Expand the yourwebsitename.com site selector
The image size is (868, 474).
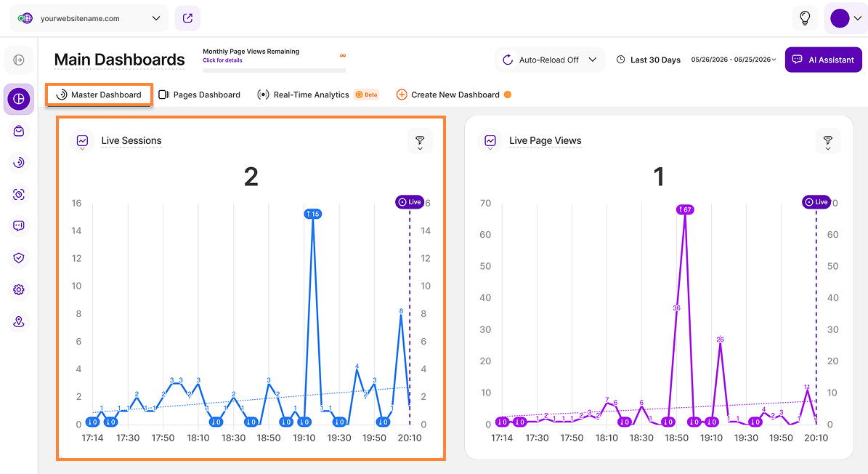tap(89, 18)
